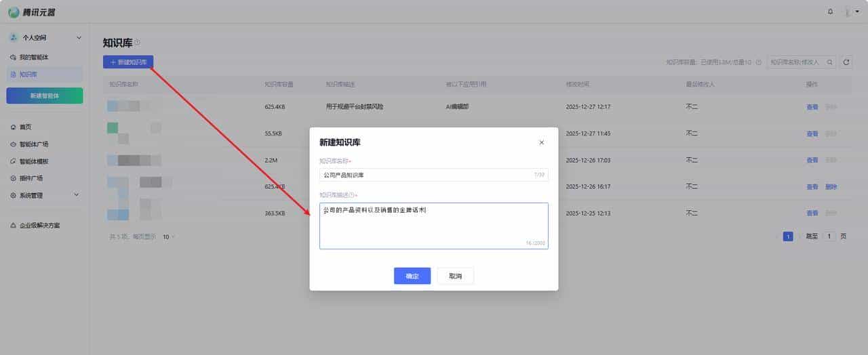Expand the 系统管理 menu
Viewport: 868px width, 355px height.
pos(45,195)
